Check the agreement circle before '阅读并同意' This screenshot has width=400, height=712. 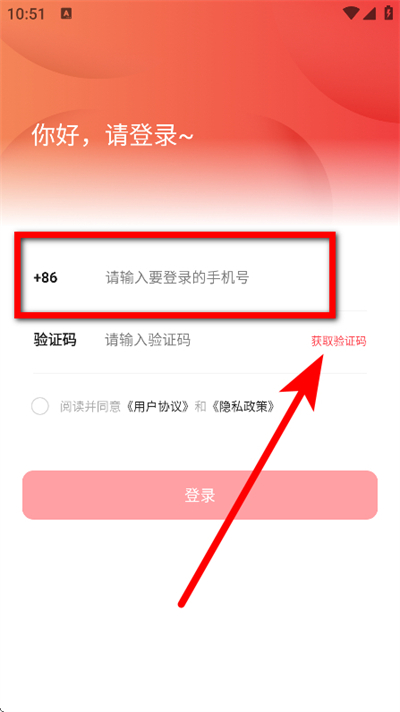[x=40, y=406]
